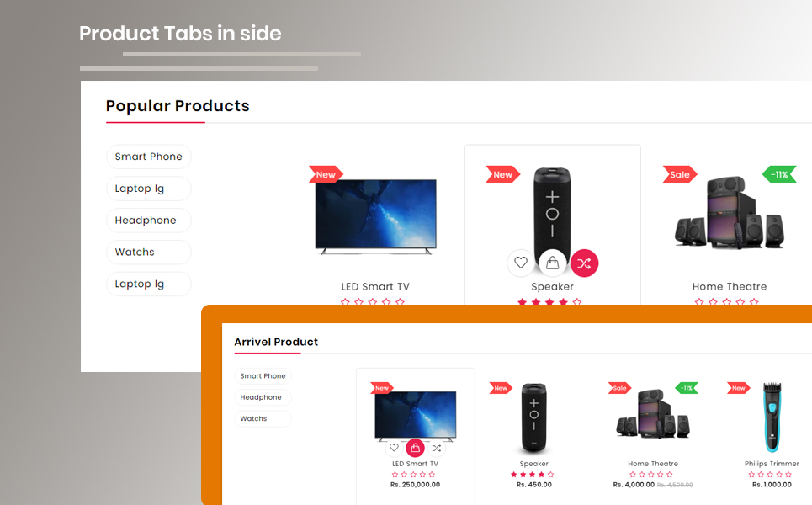Click compare icon on lower LED Smart TV

(x=437, y=448)
